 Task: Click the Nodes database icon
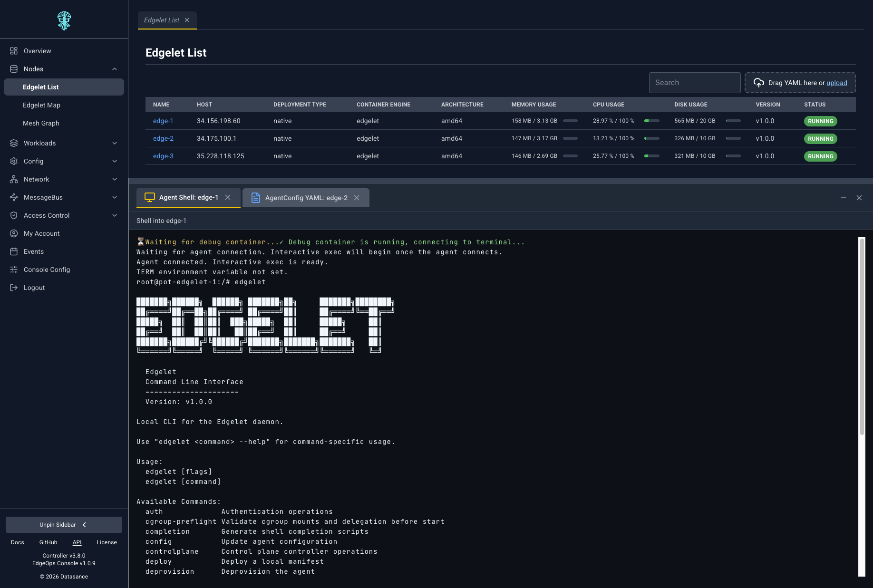pyautogui.click(x=14, y=69)
